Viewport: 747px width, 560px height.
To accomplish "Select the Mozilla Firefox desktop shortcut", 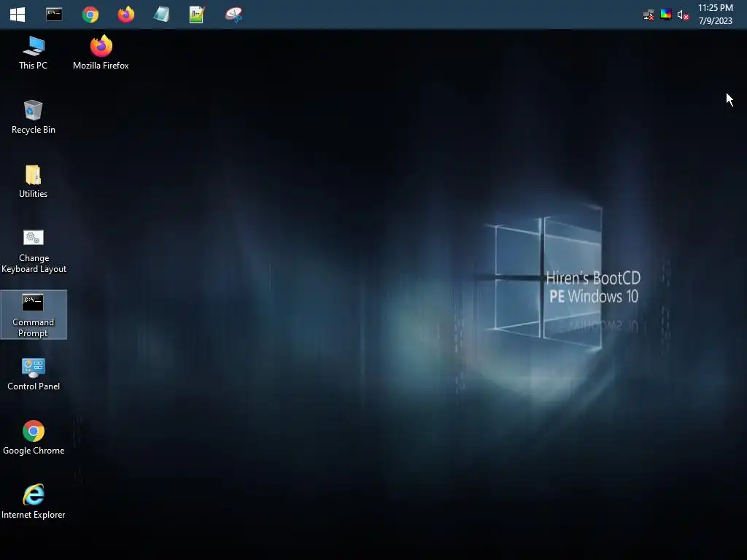I will click(101, 52).
